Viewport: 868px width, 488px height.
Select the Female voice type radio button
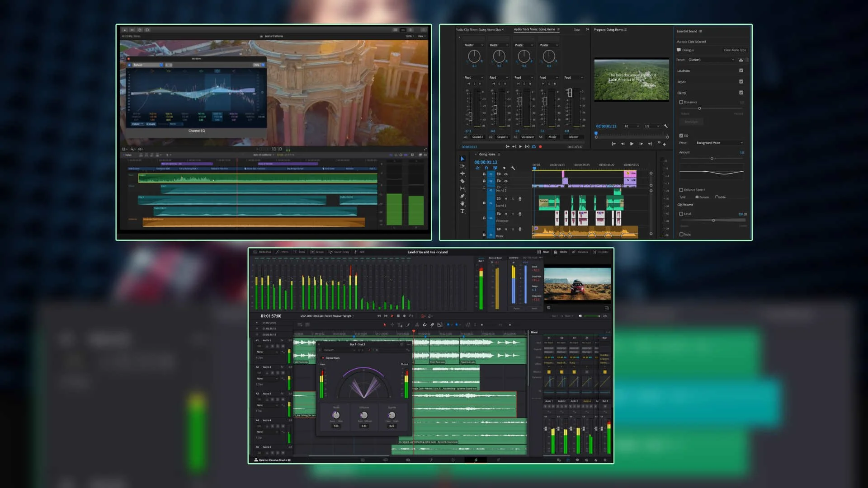(697, 197)
